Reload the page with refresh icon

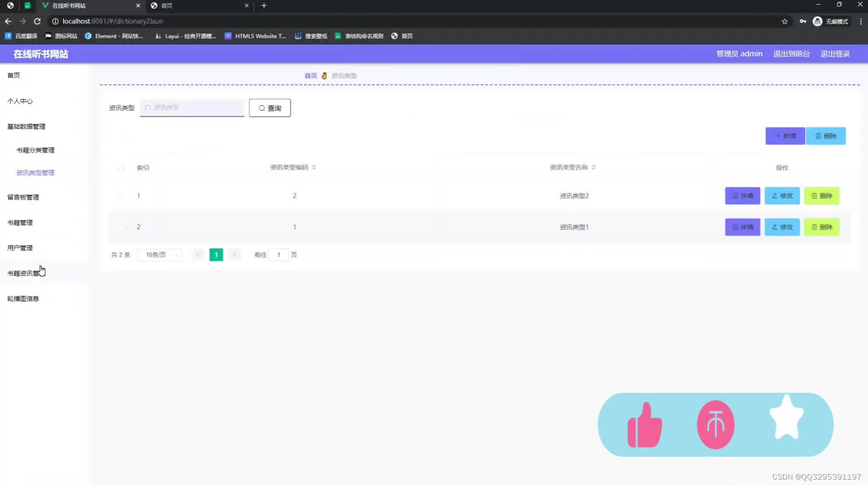point(37,21)
